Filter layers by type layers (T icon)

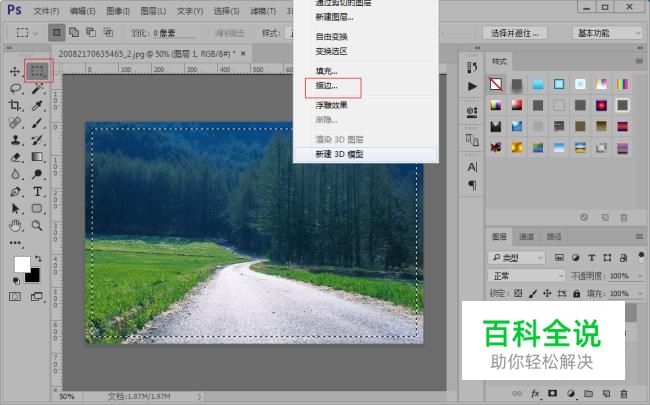592,258
